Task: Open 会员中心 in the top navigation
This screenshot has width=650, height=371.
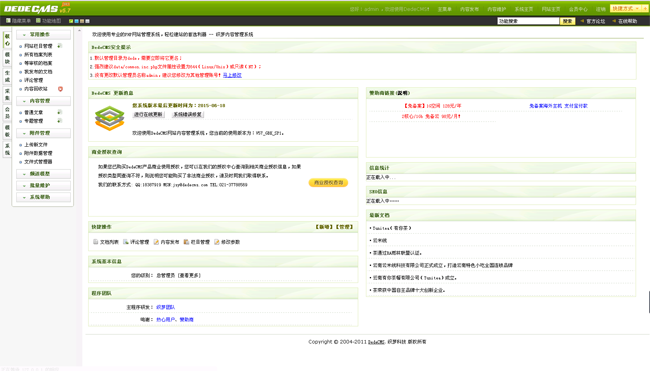Action: (578, 9)
